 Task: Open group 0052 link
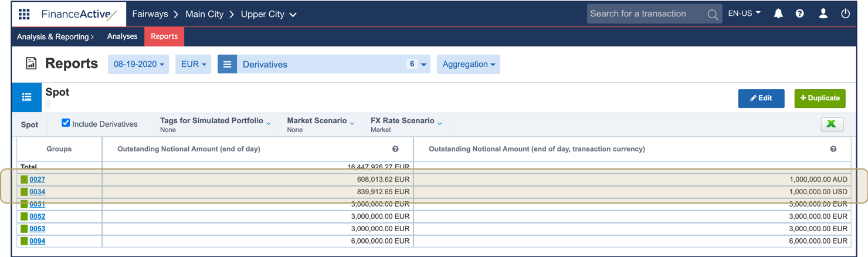pyautogui.click(x=37, y=217)
